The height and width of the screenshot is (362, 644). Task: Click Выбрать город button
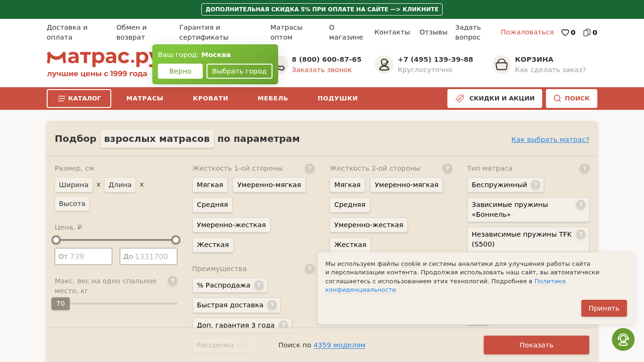coord(239,71)
